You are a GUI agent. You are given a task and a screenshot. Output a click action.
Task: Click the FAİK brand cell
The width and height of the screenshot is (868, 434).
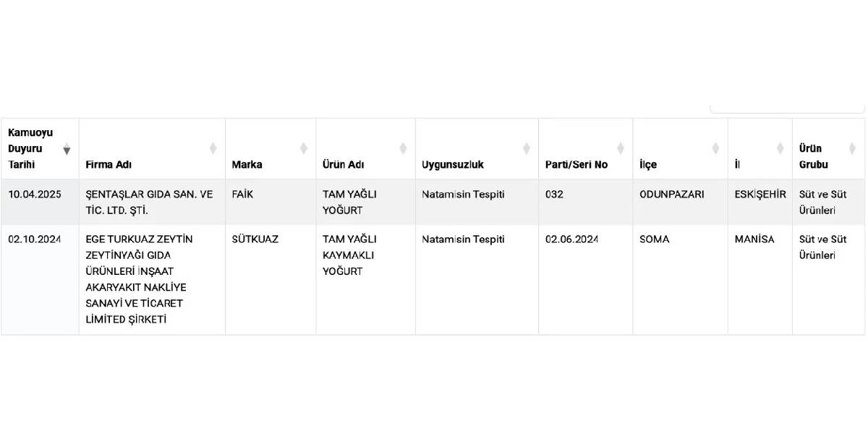tap(271, 203)
